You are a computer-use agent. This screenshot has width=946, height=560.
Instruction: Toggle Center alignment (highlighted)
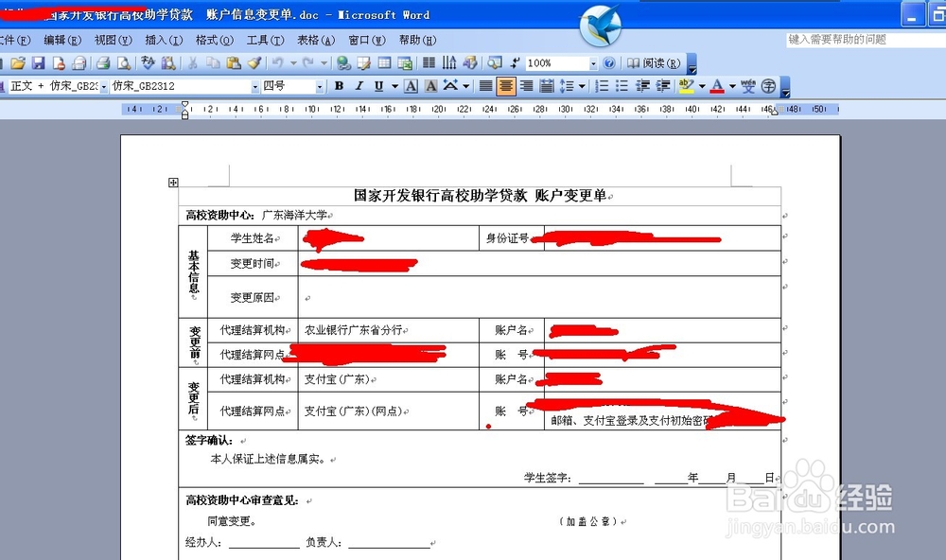[x=506, y=86]
